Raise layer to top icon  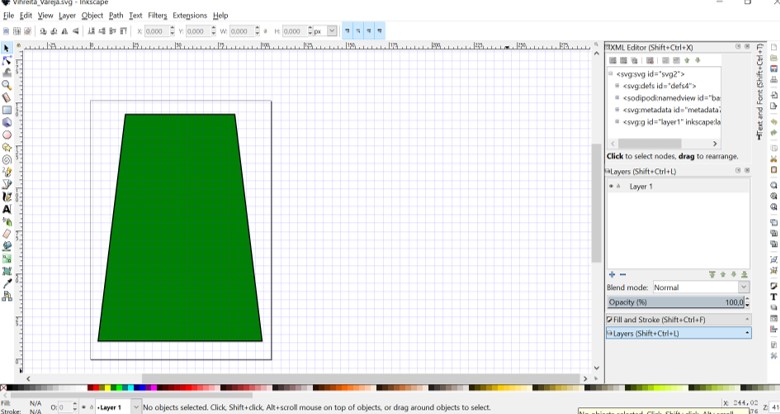pyautogui.click(x=712, y=274)
